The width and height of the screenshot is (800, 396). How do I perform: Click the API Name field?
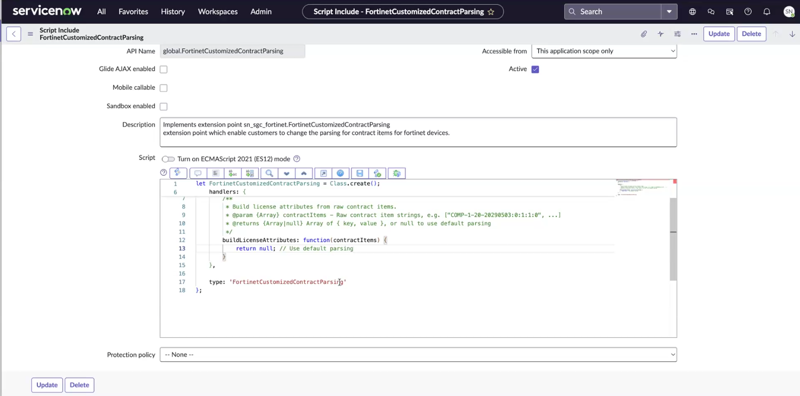[x=233, y=51]
